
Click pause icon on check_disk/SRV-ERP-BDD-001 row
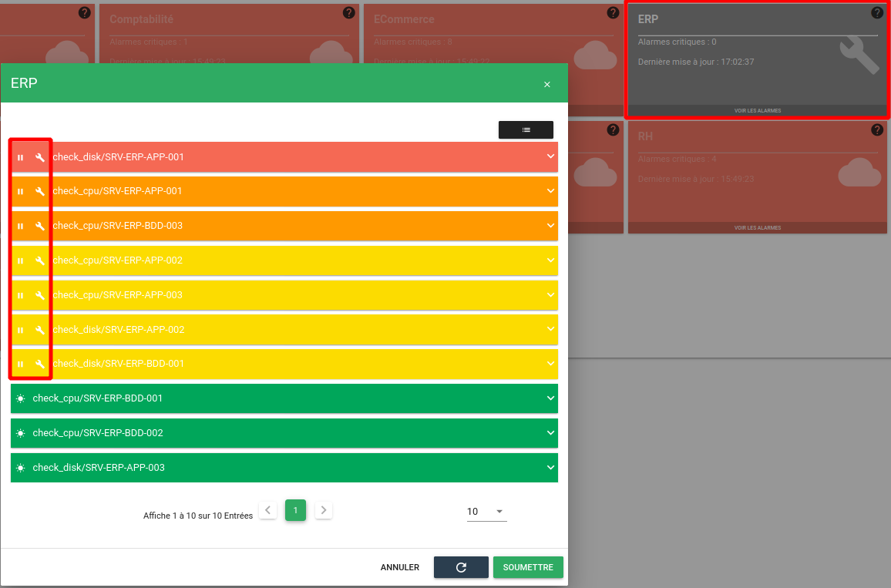click(x=21, y=364)
